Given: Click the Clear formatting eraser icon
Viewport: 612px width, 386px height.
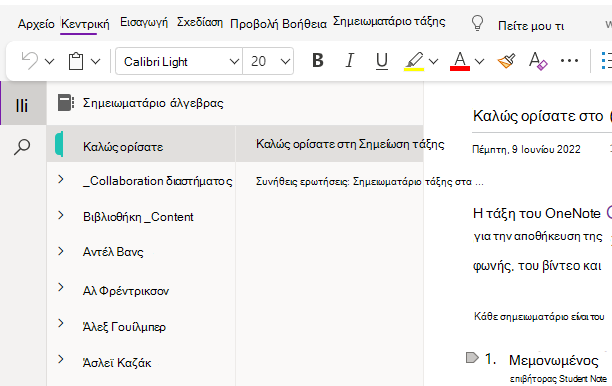Looking at the screenshot, I should (538, 61).
